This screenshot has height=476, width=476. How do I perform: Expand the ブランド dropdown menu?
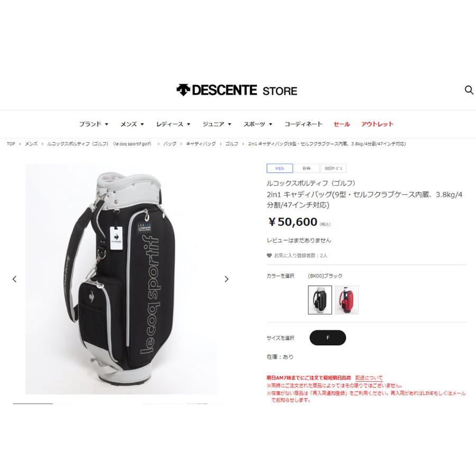tap(94, 124)
